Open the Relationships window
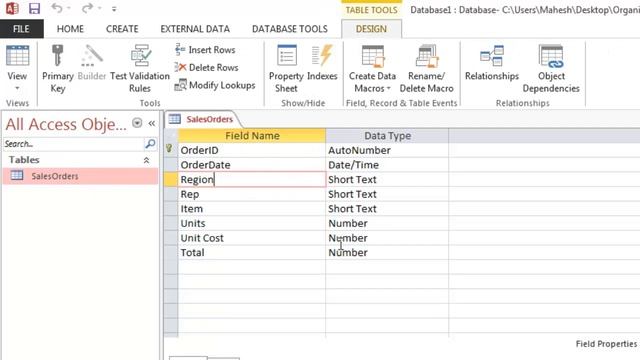The height and width of the screenshot is (360, 640). (492, 63)
